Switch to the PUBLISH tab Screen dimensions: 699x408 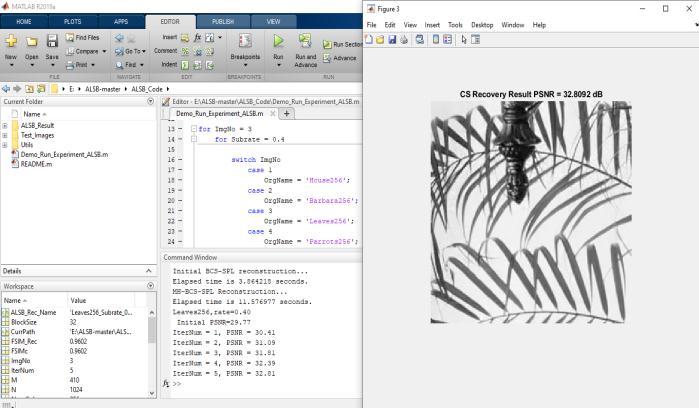coord(222,21)
